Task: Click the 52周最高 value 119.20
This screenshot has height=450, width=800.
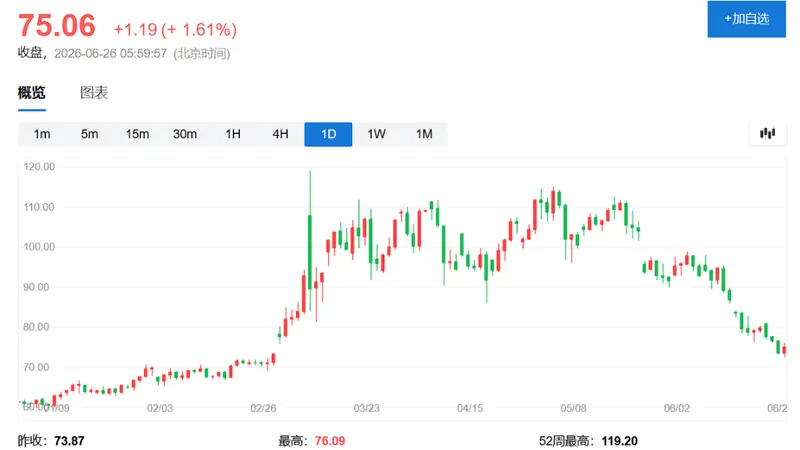Action: (x=619, y=441)
